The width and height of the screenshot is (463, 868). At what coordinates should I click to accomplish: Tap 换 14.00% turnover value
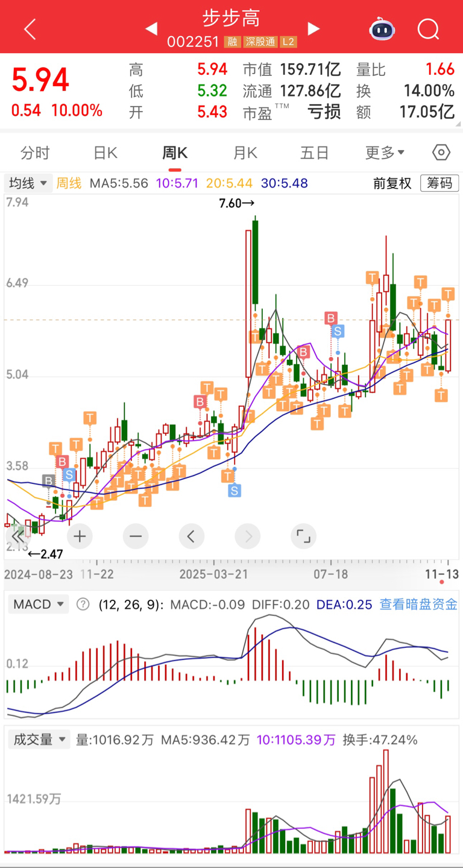tap(429, 91)
